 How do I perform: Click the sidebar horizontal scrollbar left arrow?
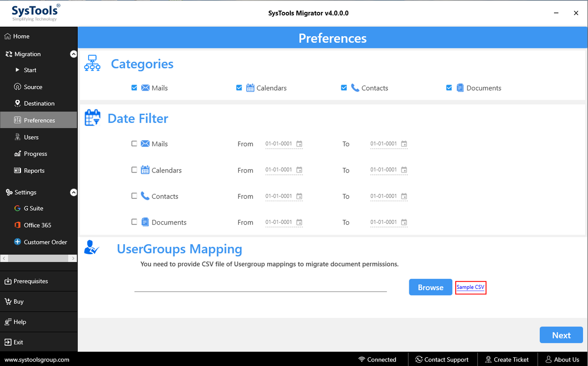tap(4, 259)
